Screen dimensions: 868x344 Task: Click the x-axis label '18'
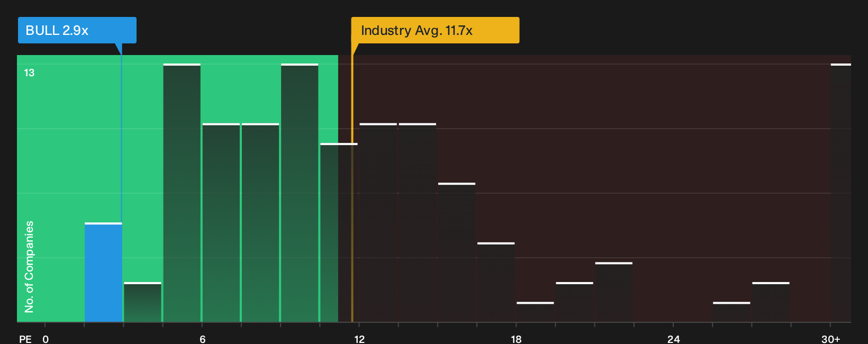pyautogui.click(x=516, y=339)
